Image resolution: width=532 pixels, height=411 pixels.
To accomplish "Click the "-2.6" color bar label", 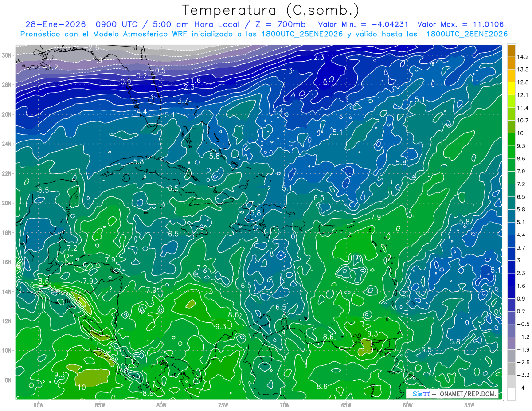I will pyautogui.click(x=524, y=362).
